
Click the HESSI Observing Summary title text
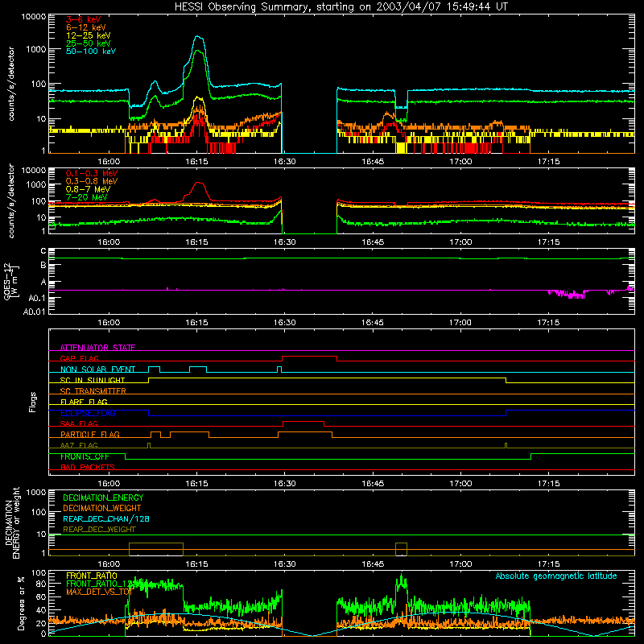click(341, 6)
